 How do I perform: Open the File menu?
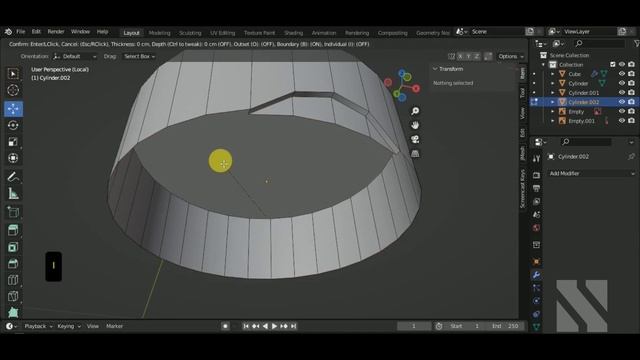pos(20,31)
